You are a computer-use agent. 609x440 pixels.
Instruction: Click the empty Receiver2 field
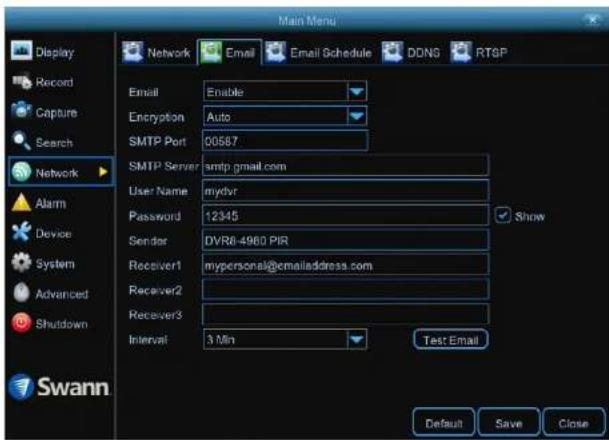tap(345, 290)
